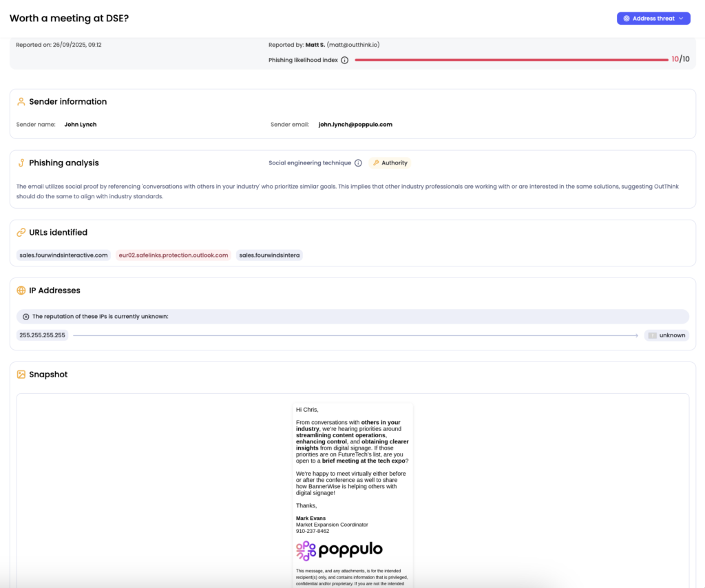Click the unknown reputation badge
This screenshot has height=588, width=705.
pyautogui.click(x=667, y=335)
